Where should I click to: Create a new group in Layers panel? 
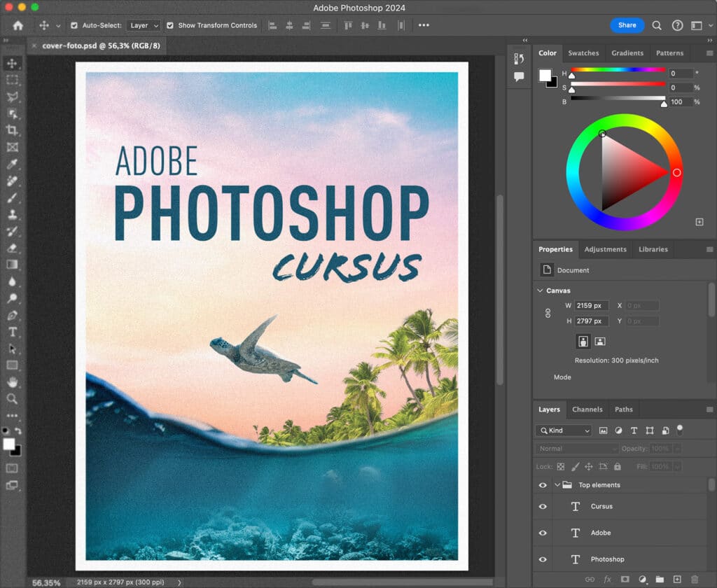[x=660, y=580]
